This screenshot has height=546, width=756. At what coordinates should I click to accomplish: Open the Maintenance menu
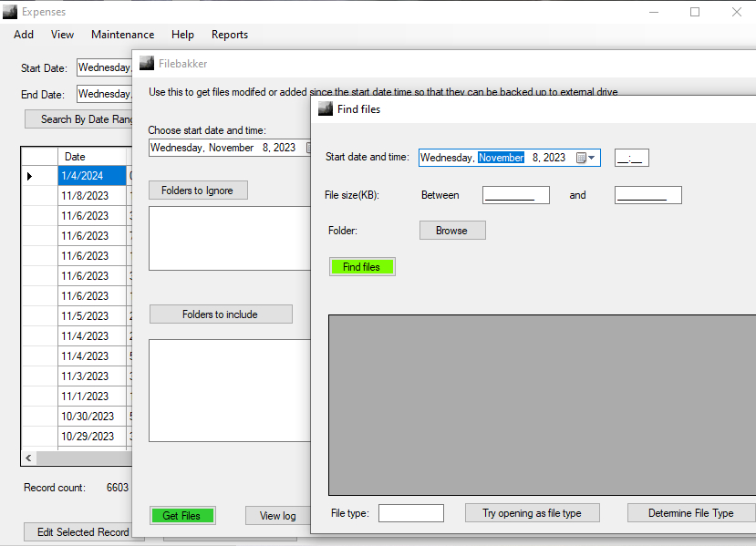122,35
